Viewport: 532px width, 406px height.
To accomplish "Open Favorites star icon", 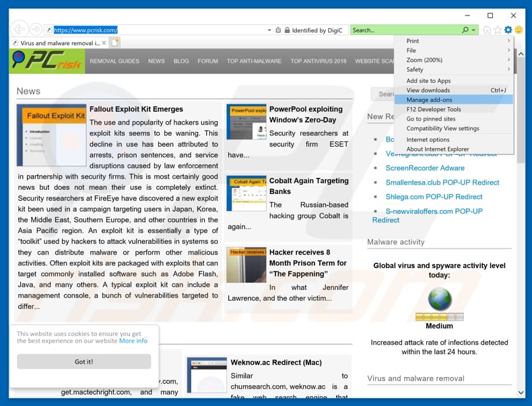I will click(498, 30).
